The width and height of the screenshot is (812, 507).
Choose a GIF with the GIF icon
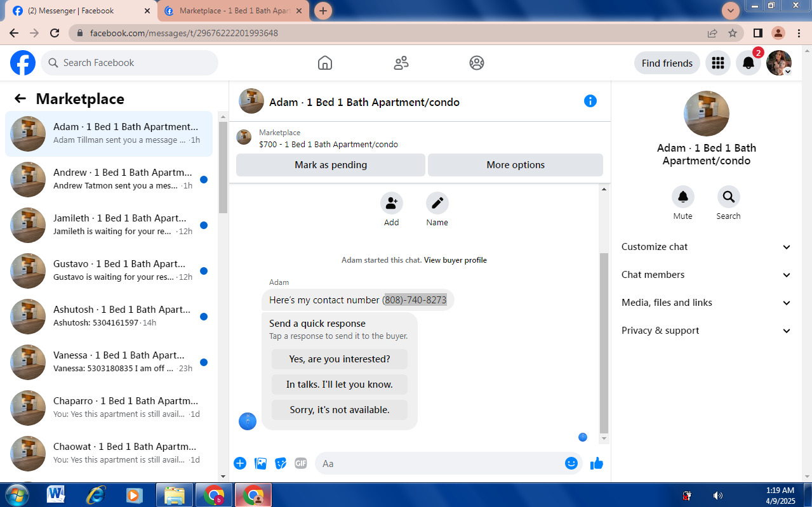pos(301,463)
